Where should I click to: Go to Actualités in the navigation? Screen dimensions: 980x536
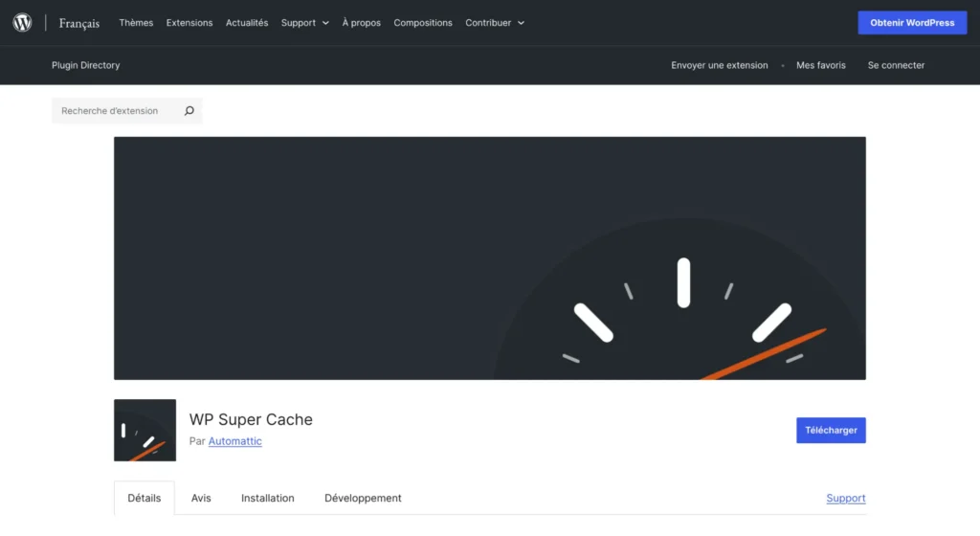click(x=247, y=22)
